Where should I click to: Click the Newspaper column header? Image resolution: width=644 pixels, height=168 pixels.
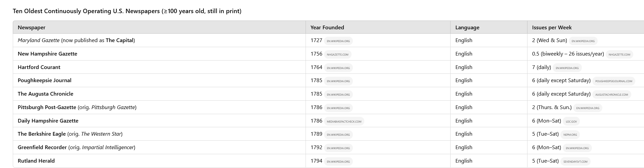click(32, 28)
